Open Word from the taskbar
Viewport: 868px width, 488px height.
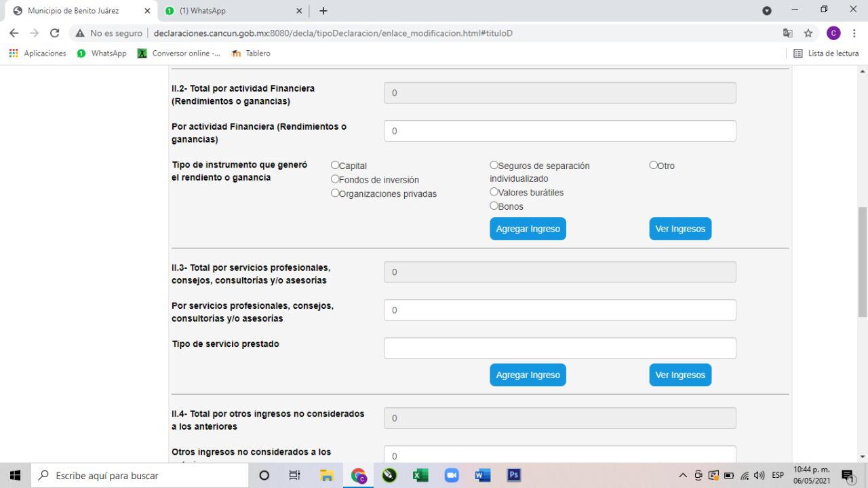click(483, 475)
